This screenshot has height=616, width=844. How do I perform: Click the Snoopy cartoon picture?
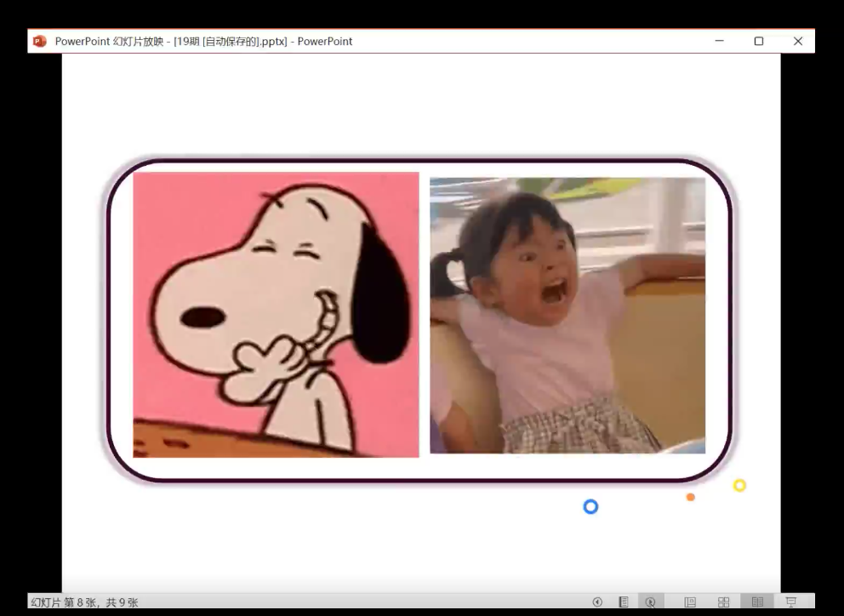pos(276,314)
